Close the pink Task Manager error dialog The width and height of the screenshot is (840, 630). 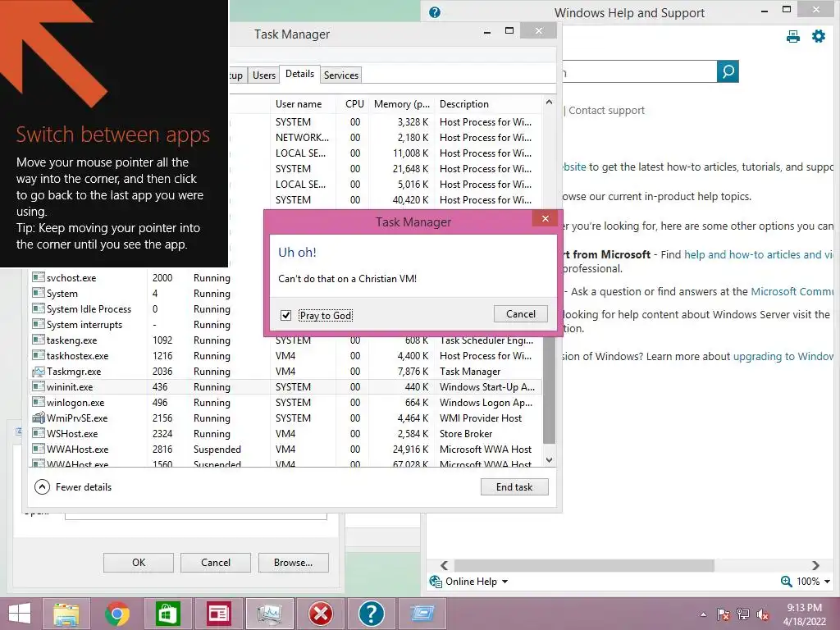coord(546,218)
